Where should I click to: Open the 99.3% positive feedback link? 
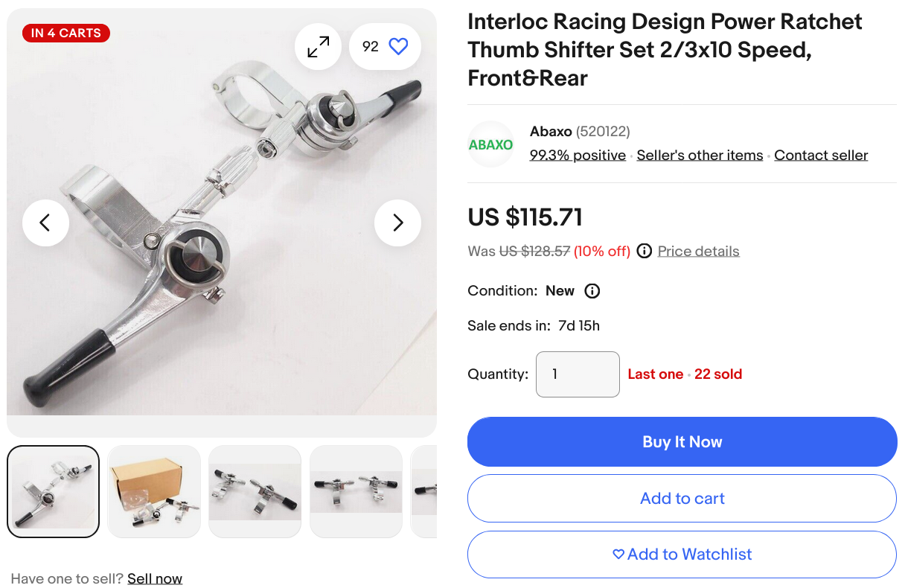click(578, 156)
